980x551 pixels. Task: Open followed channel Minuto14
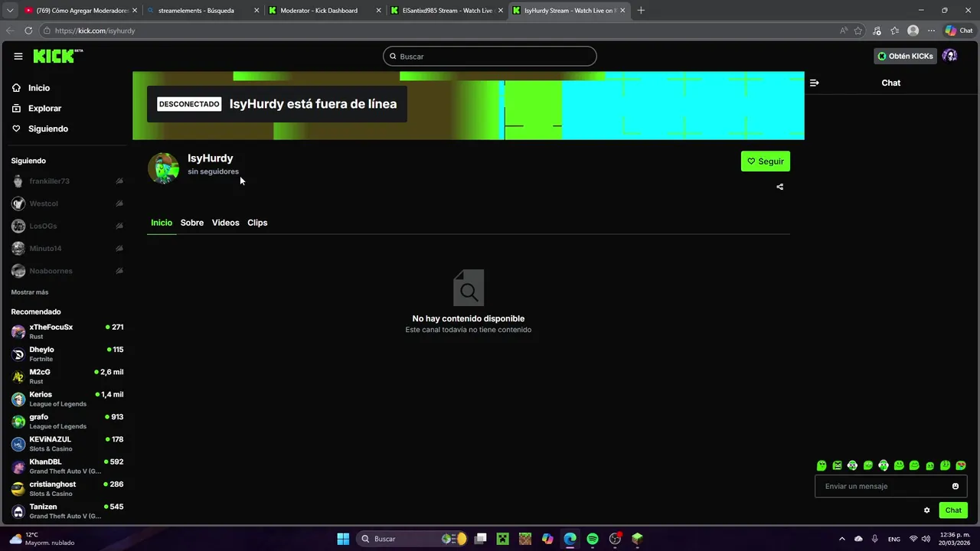[x=67, y=249]
